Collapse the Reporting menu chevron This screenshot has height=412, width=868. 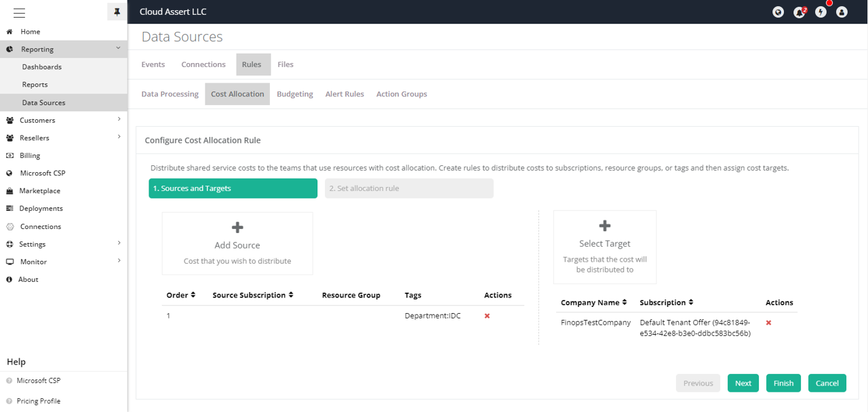pos(119,48)
